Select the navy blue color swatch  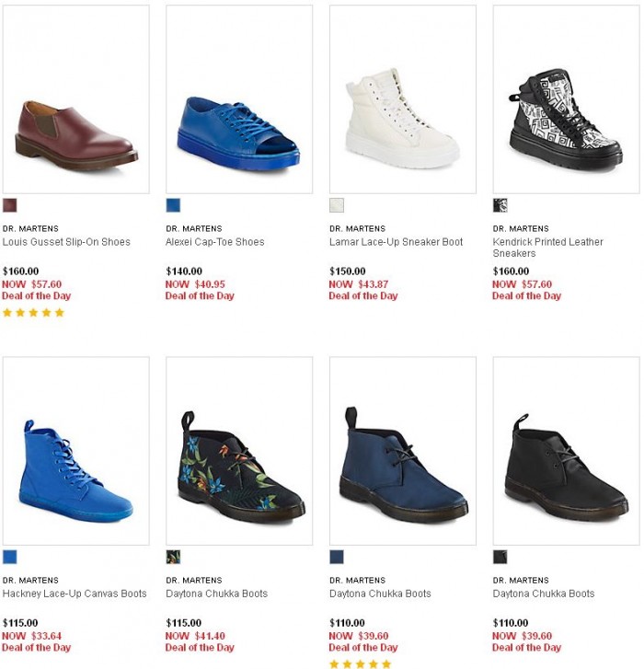pos(337,557)
